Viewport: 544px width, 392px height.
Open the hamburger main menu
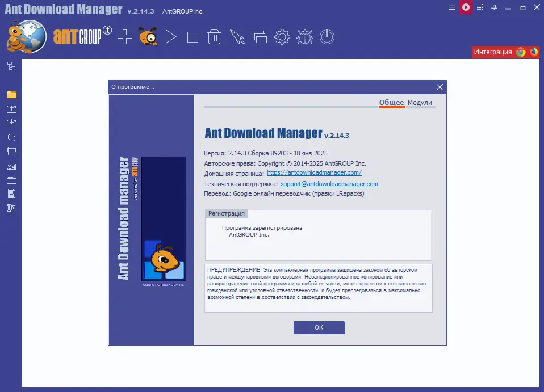(x=451, y=7)
